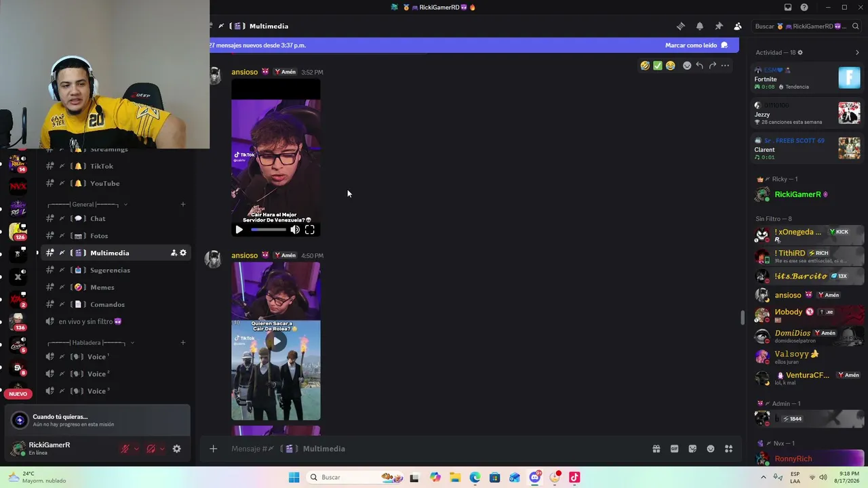Type in Mensaje Multimedia message box
The height and width of the screenshot is (488, 868).
click(x=434, y=449)
